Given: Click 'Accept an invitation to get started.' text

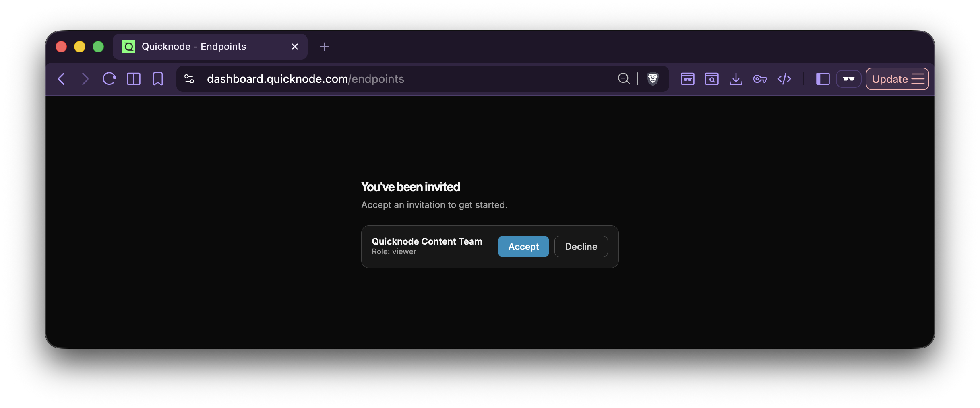Looking at the screenshot, I should tap(434, 205).
